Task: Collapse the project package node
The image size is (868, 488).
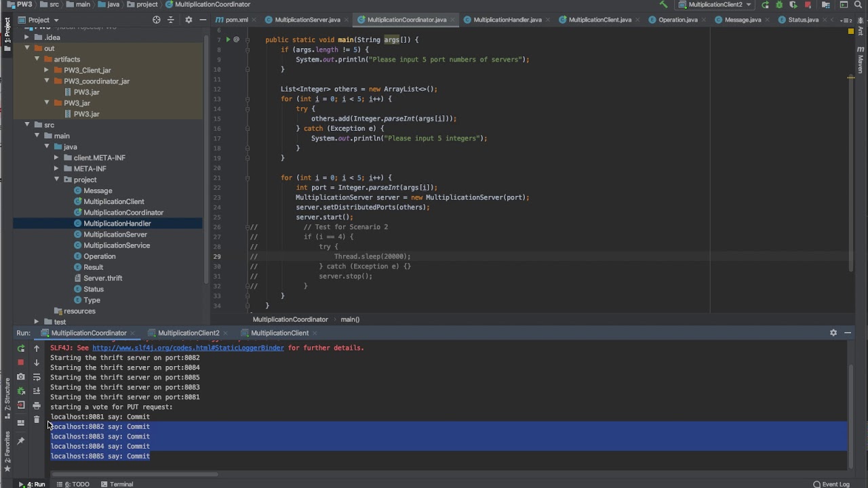Action: (57, 180)
